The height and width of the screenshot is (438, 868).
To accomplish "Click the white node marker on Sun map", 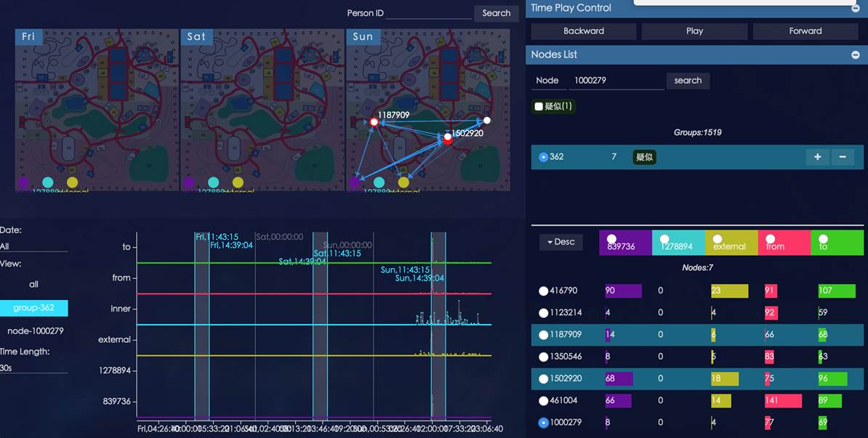I will pyautogui.click(x=487, y=121).
